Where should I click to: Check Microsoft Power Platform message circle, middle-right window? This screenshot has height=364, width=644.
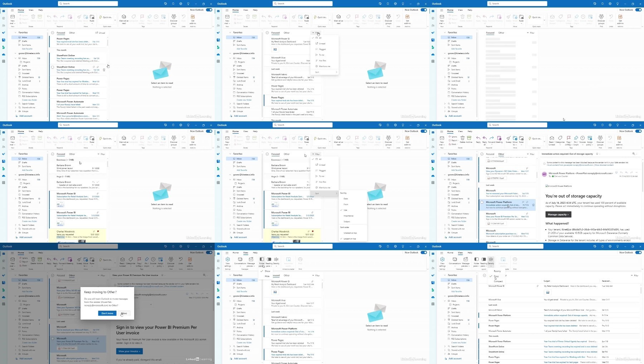(x=482, y=202)
